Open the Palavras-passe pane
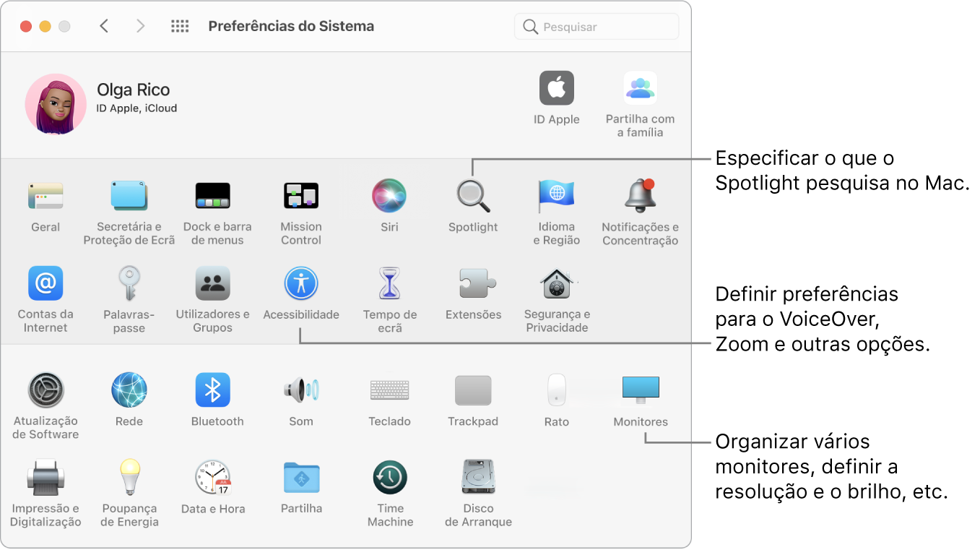Image resolution: width=980 pixels, height=550 pixels. pyautogui.click(x=129, y=283)
